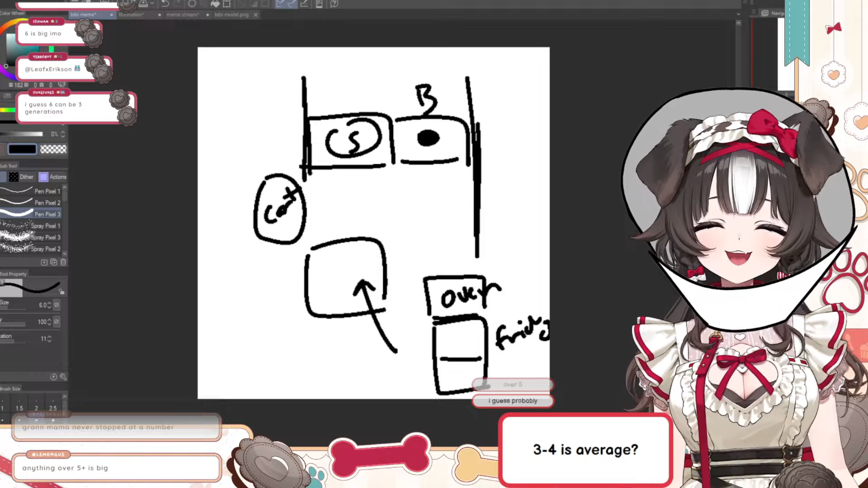Switch to the Illustration canvas tab
The width and height of the screenshot is (868, 488).
(131, 14)
